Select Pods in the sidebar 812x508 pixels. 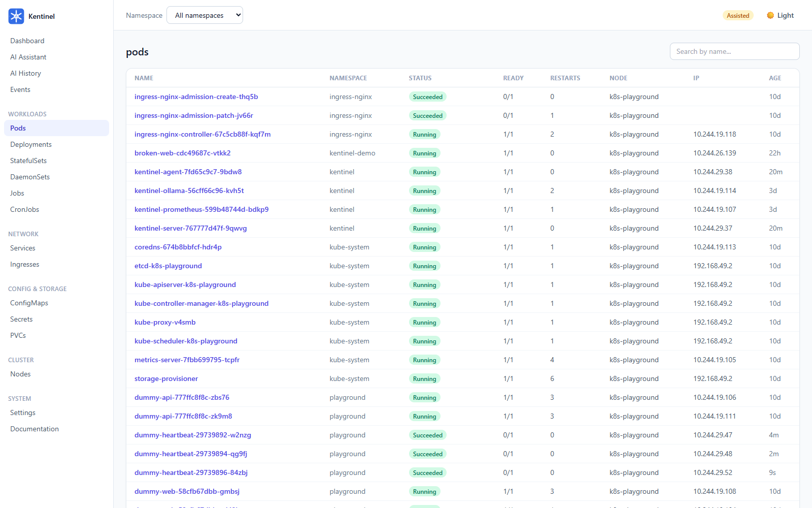pyautogui.click(x=56, y=128)
